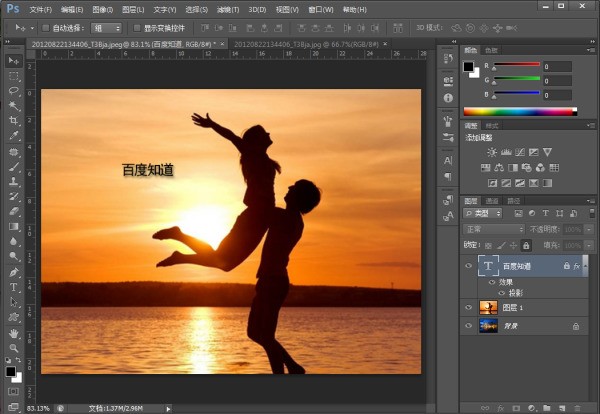600x414 pixels.
Task: Hide the 背景 layer
Action: (x=469, y=326)
